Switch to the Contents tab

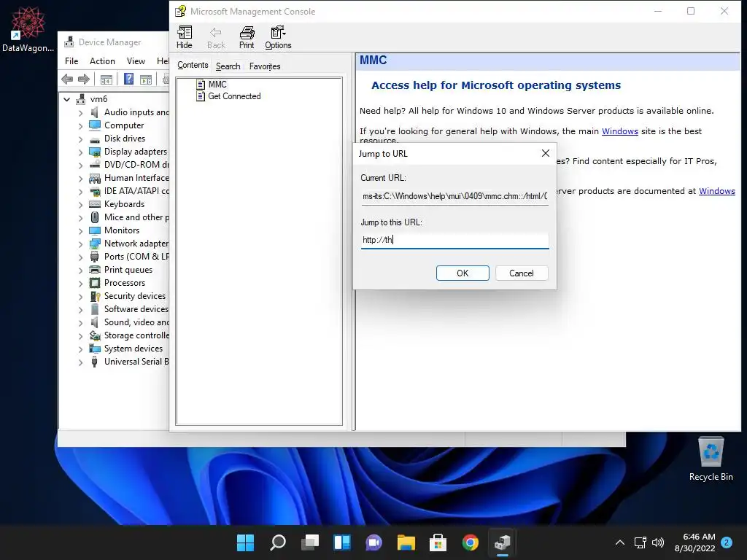tap(193, 65)
